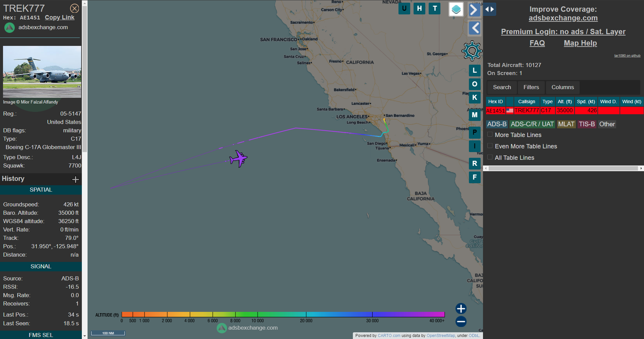Viewport: 644px width, 339px height.
Task: Click the AE1451 hex ID table cell
Action: click(496, 111)
